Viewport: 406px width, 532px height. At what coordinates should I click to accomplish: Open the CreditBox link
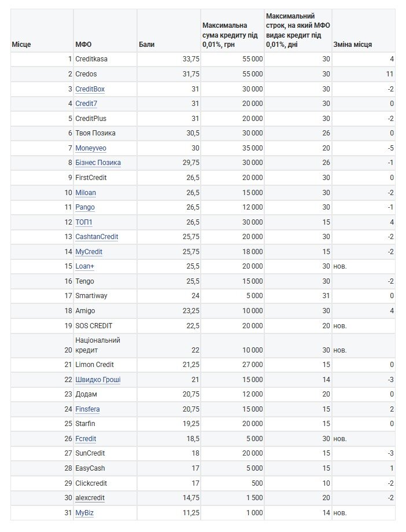tap(90, 89)
